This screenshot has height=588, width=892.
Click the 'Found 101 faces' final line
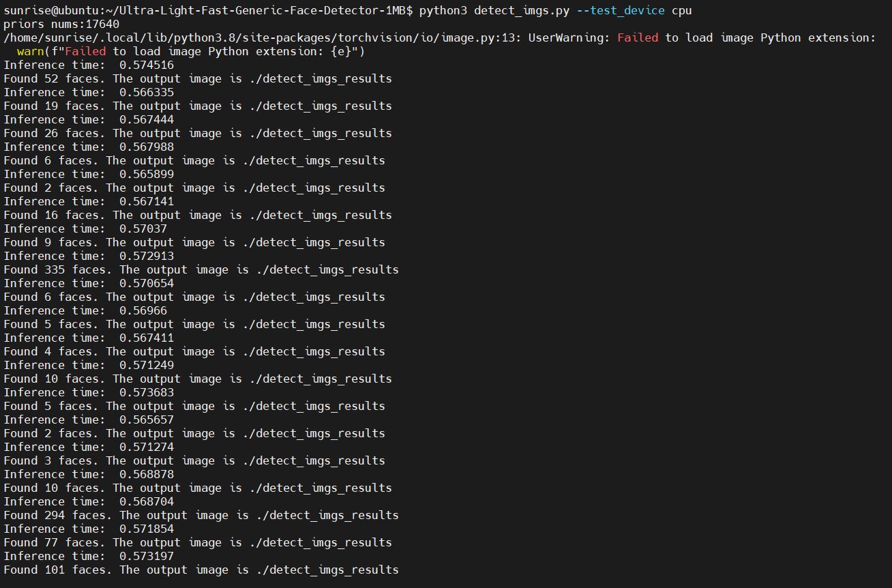tap(201, 570)
